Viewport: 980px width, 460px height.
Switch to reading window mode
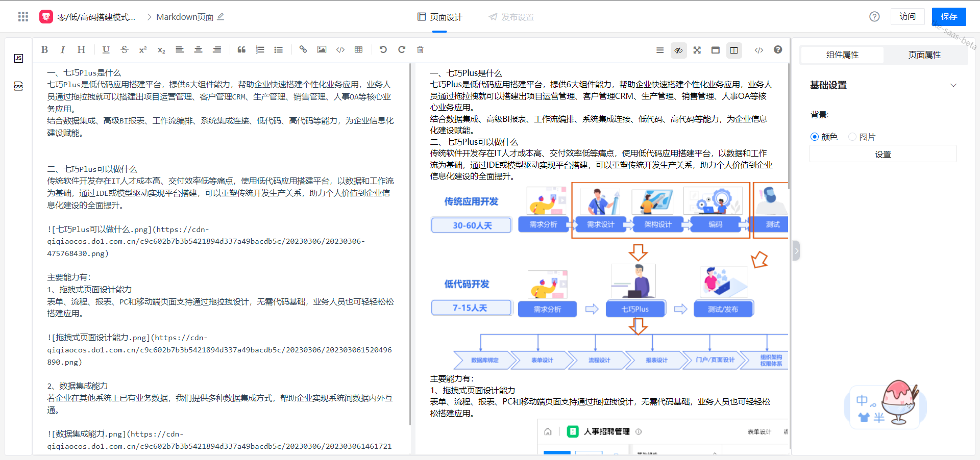[x=716, y=50]
